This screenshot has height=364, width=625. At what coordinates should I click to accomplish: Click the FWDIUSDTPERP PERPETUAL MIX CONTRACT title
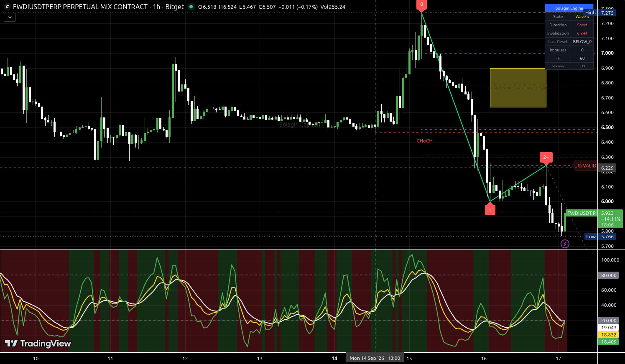(80, 7)
